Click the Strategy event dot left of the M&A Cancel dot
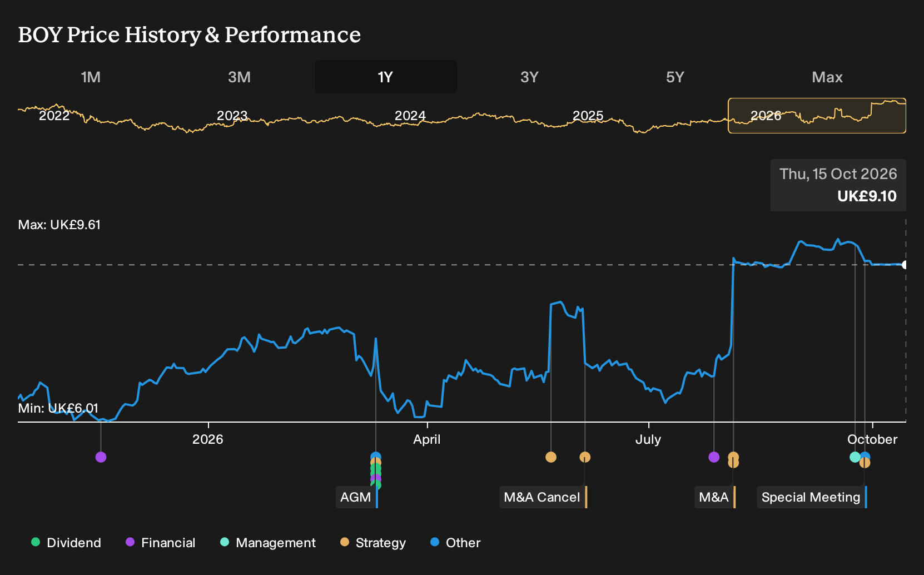Viewport: 924px width, 575px height. pyautogui.click(x=551, y=457)
